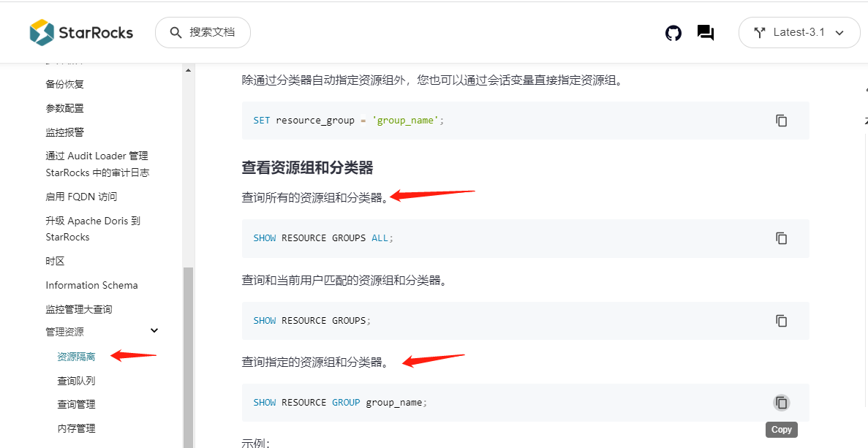This screenshot has width=868, height=448.
Task: Copy the SHOW RESOURCE GROUPS code
Action: (781, 321)
